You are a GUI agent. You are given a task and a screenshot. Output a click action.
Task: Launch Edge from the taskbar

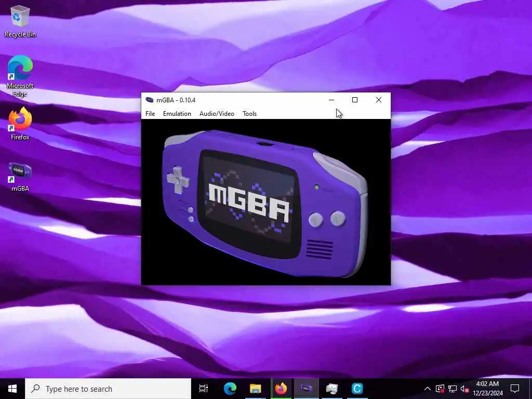pyautogui.click(x=230, y=389)
